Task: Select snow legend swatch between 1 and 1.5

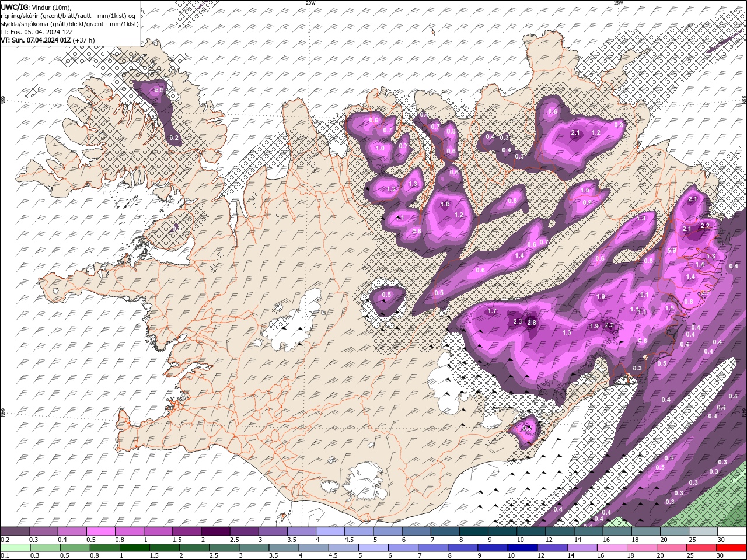Action: pyautogui.click(x=158, y=531)
